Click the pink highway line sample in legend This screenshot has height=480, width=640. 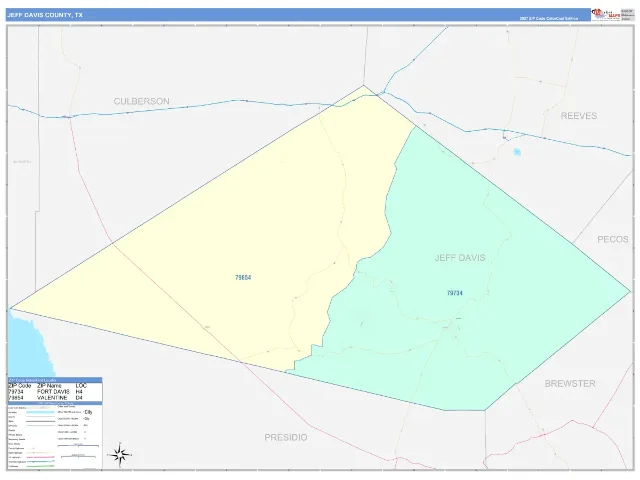pyautogui.click(x=40, y=457)
